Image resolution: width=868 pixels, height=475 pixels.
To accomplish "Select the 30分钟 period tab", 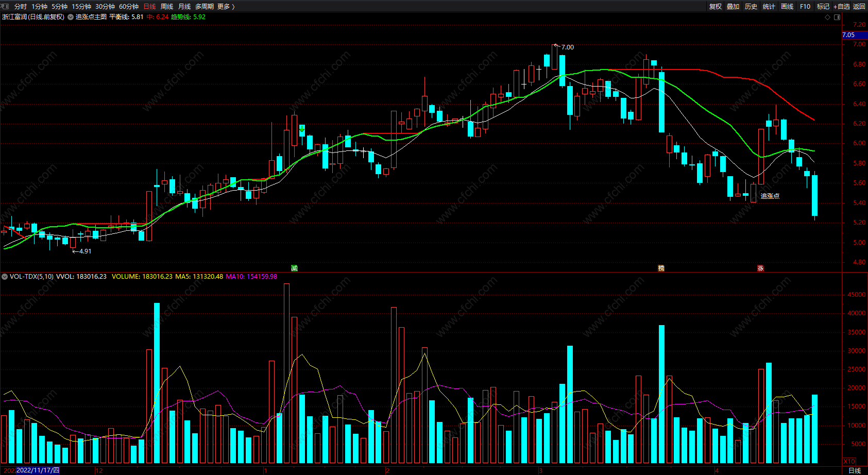I will tap(105, 6).
